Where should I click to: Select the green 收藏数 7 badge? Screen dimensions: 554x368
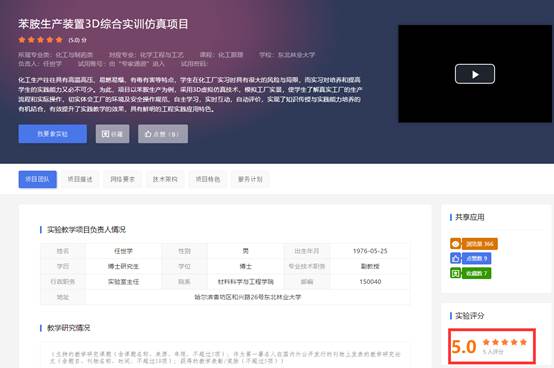click(x=477, y=273)
